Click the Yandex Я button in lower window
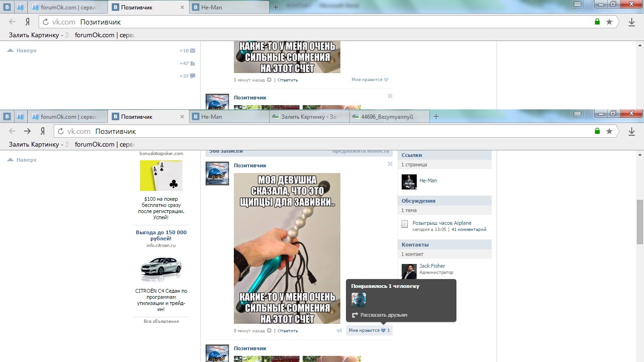644x362 pixels. click(42, 132)
